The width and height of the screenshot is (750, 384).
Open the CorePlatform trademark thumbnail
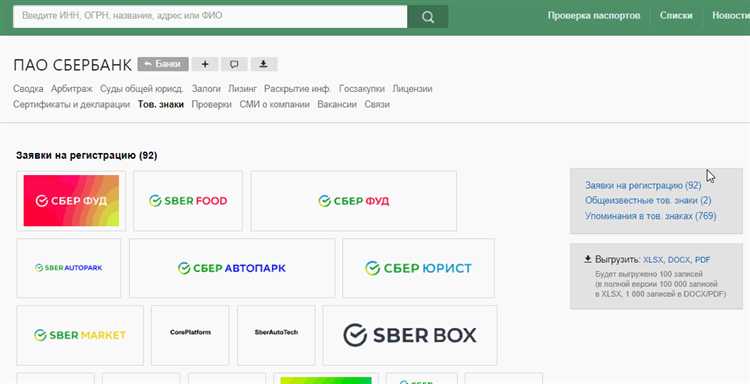pos(190,335)
